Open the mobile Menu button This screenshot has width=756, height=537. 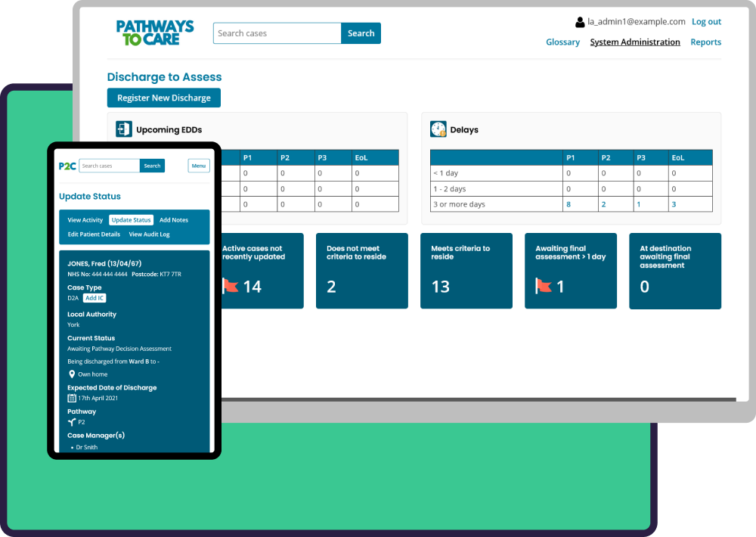coord(198,166)
